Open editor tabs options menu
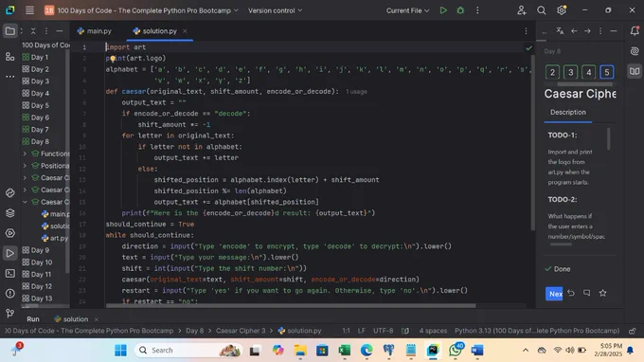Viewport: 644px width, 362px height. click(x=526, y=31)
